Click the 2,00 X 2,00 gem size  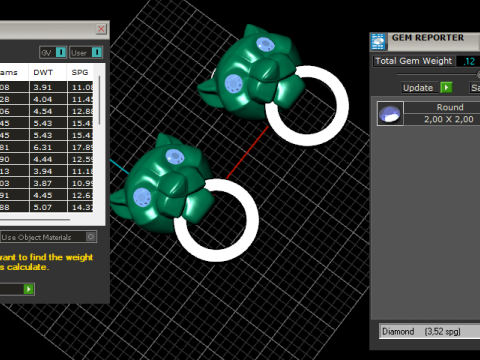click(x=449, y=119)
